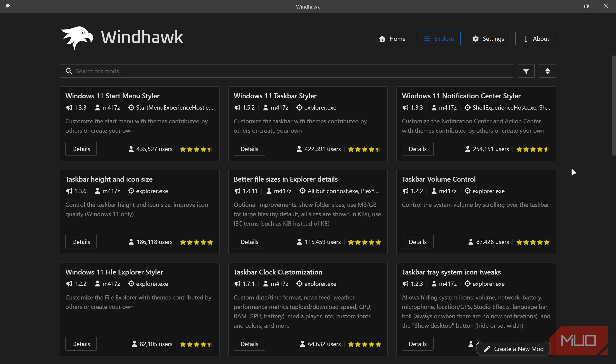Click the vertical scrollbar thumb
Screen dimensions: 616x364
[614, 106]
